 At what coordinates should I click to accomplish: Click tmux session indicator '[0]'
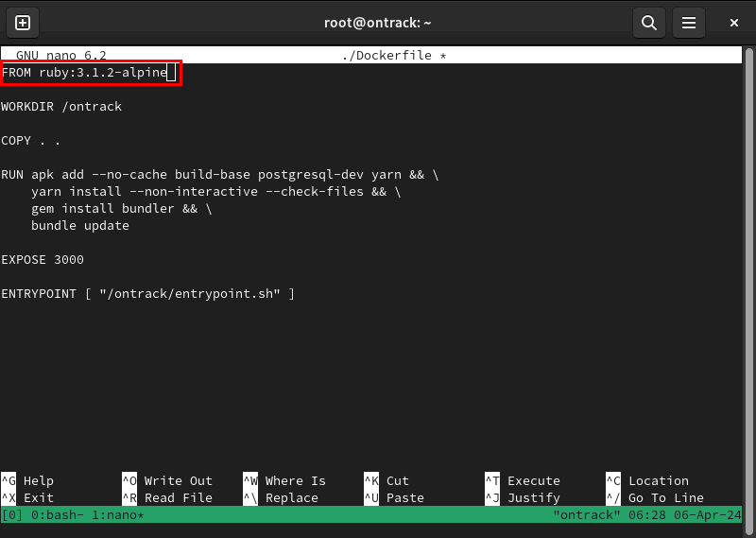pyautogui.click(x=12, y=515)
